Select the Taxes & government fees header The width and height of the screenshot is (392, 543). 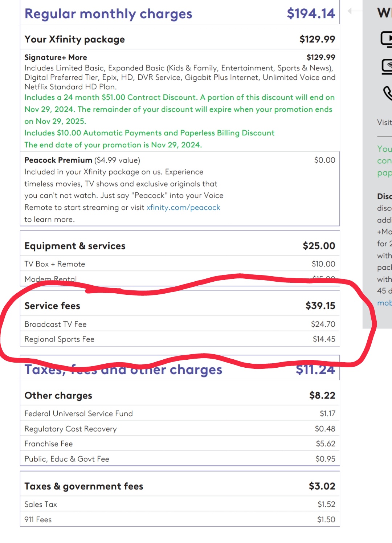[x=84, y=486]
